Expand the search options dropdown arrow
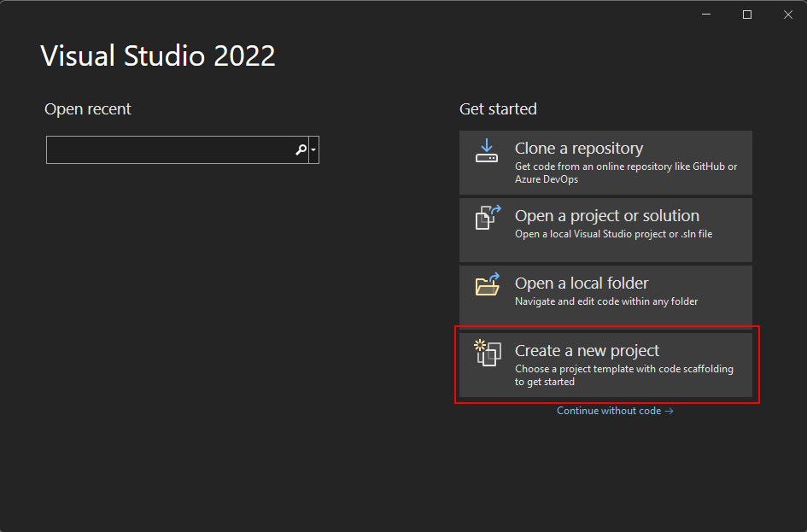The image size is (807, 532). pyautogui.click(x=313, y=149)
